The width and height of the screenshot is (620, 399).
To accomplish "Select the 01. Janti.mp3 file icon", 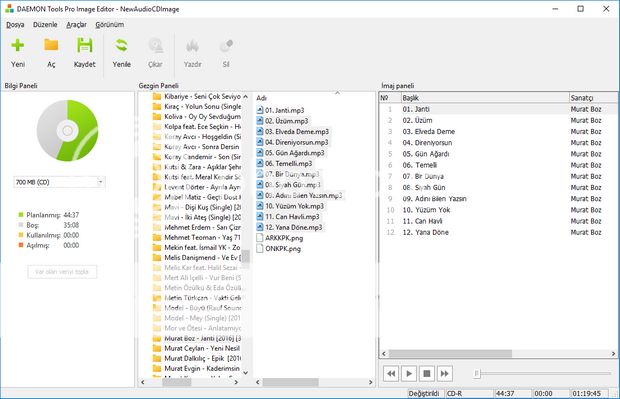I will click(260, 110).
